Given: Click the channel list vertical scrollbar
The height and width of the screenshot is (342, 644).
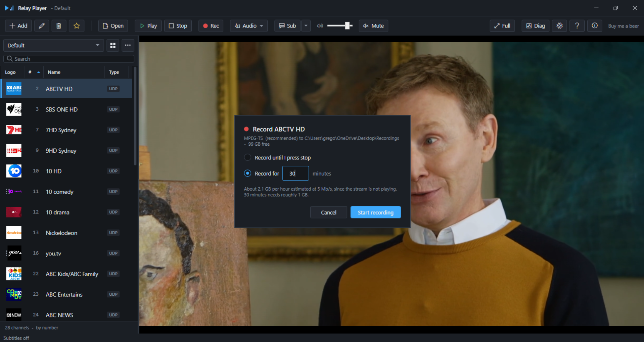Looking at the screenshot, I should click(135, 116).
